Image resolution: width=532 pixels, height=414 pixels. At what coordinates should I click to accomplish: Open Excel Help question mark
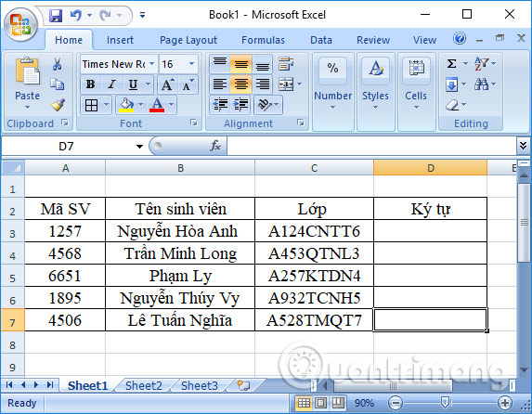[x=460, y=38]
